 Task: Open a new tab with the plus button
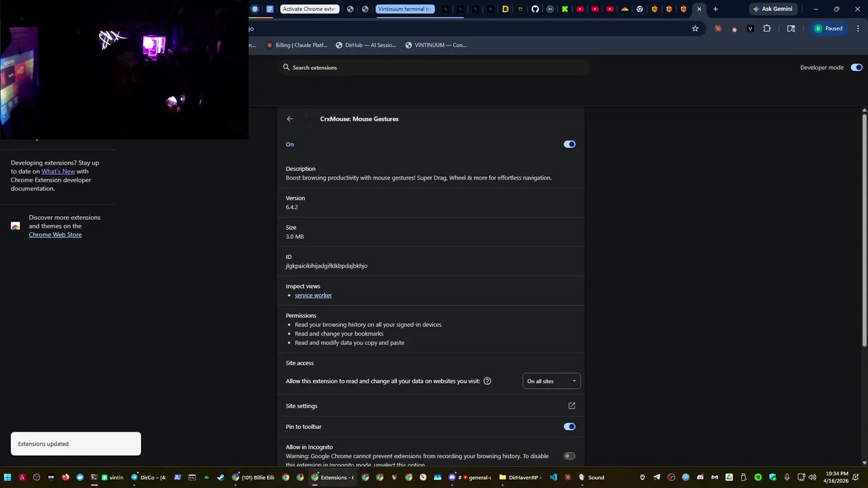pos(715,9)
